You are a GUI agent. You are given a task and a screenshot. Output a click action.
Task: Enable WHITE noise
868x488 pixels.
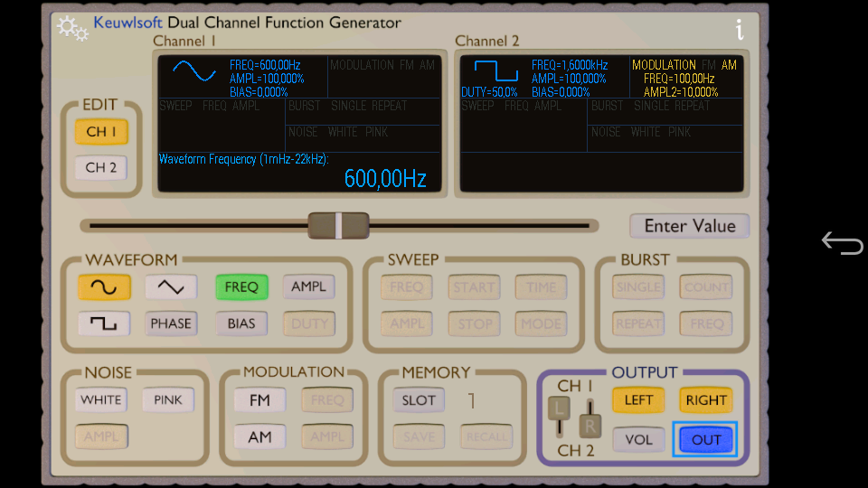point(101,400)
